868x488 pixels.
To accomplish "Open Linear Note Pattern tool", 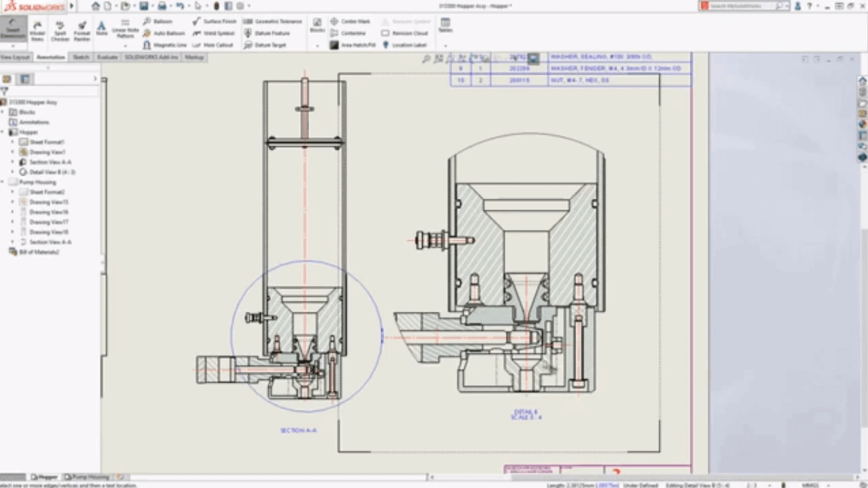I will coord(125,29).
